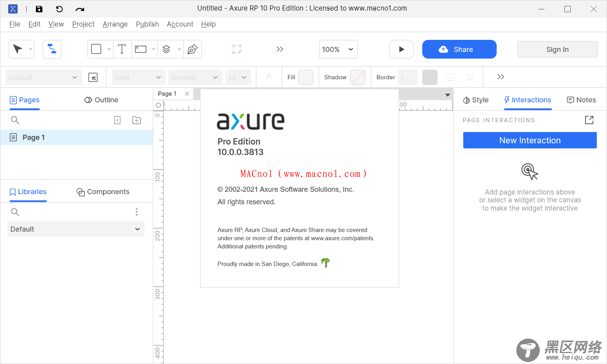Click the Add Folder icon
The height and width of the screenshot is (364, 607).
pyautogui.click(x=137, y=120)
